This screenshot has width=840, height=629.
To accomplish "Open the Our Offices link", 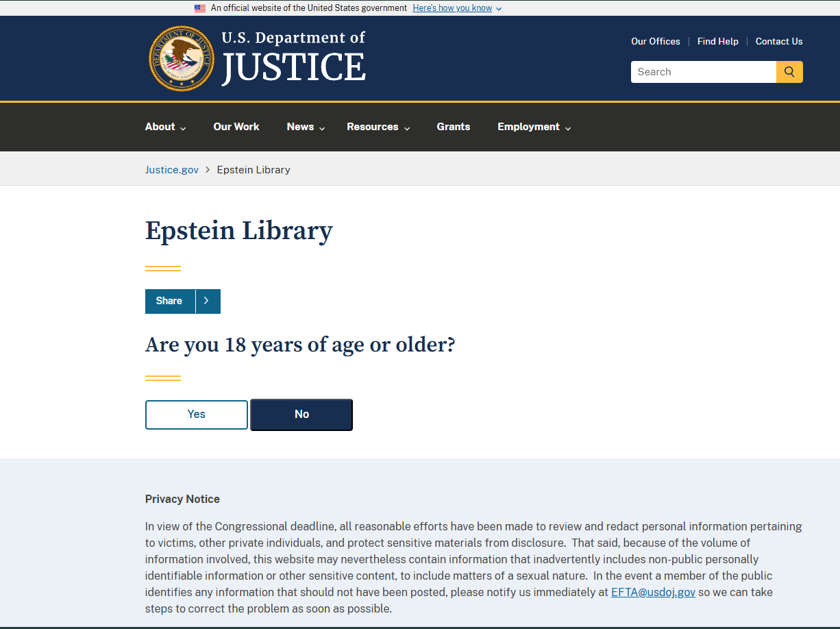I will tap(656, 41).
